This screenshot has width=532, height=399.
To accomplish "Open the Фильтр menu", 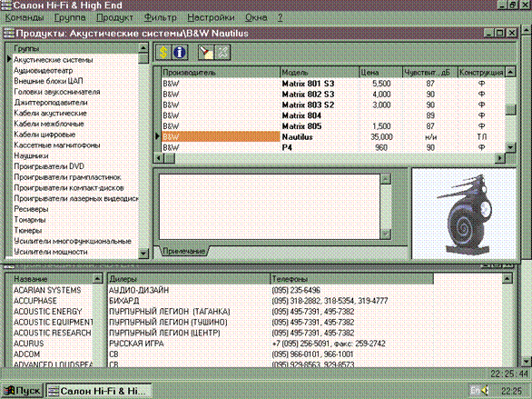I will point(161,17).
